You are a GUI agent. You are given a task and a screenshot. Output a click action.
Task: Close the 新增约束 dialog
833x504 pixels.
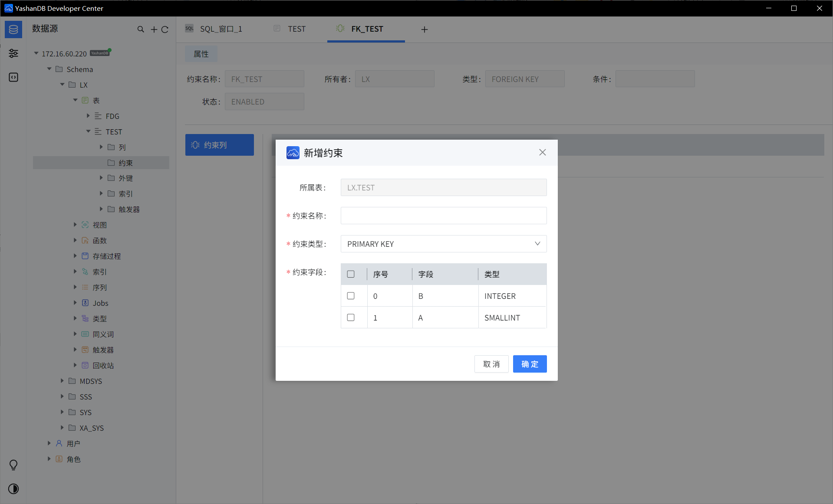pyautogui.click(x=542, y=152)
